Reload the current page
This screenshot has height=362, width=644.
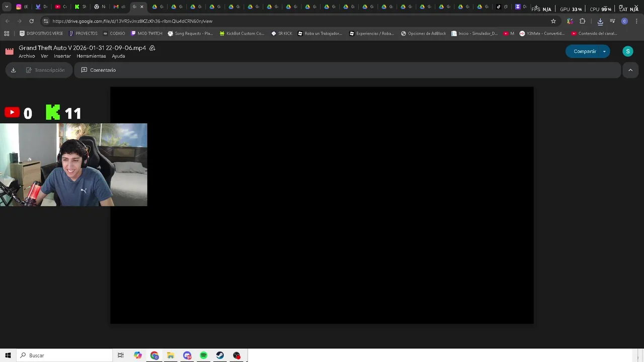[x=31, y=21]
